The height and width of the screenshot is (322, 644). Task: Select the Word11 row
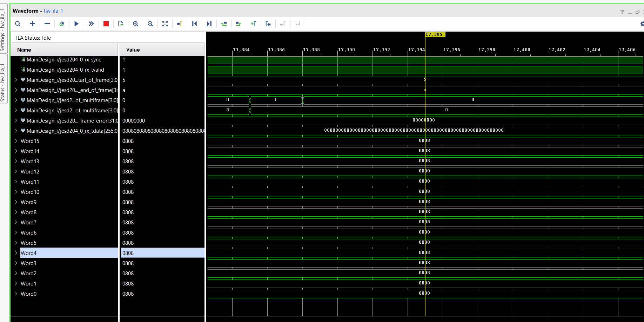pos(30,182)
